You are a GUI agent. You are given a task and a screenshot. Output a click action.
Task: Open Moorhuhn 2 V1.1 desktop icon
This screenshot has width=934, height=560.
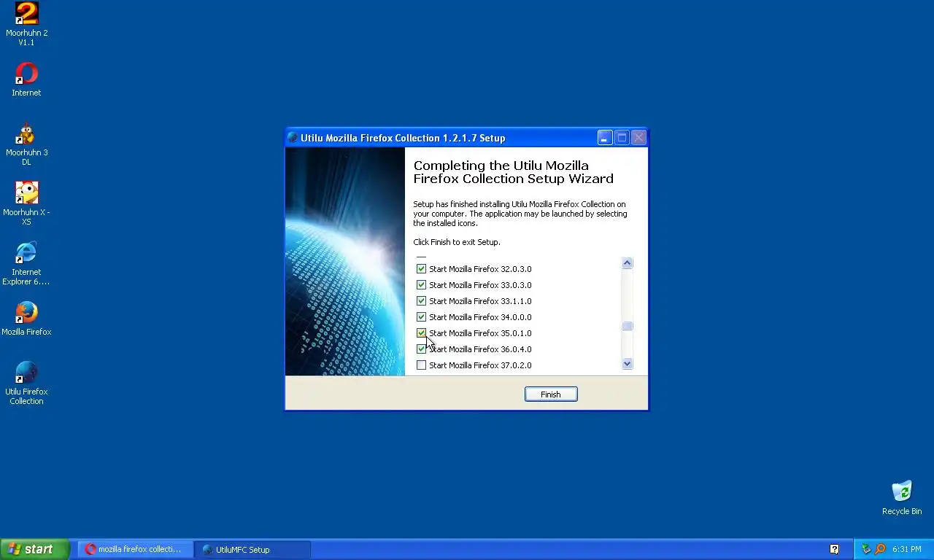[26, 23]
